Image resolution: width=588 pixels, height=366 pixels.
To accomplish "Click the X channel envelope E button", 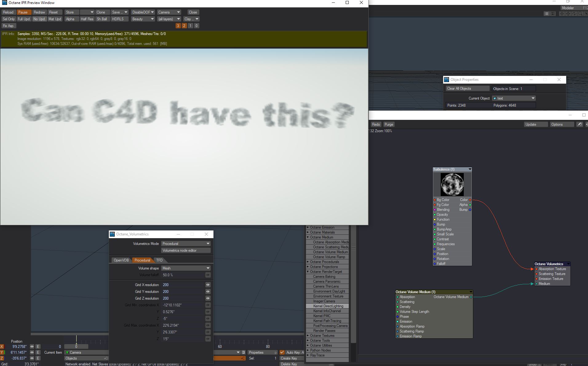I will (38, 347).
